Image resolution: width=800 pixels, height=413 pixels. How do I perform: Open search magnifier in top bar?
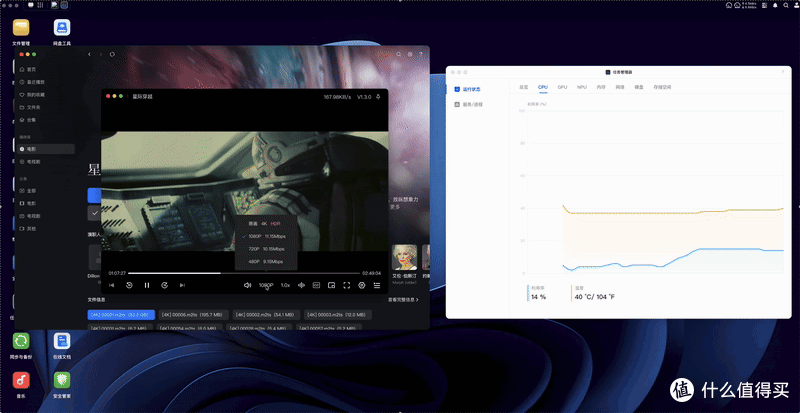tap(786, 6)
